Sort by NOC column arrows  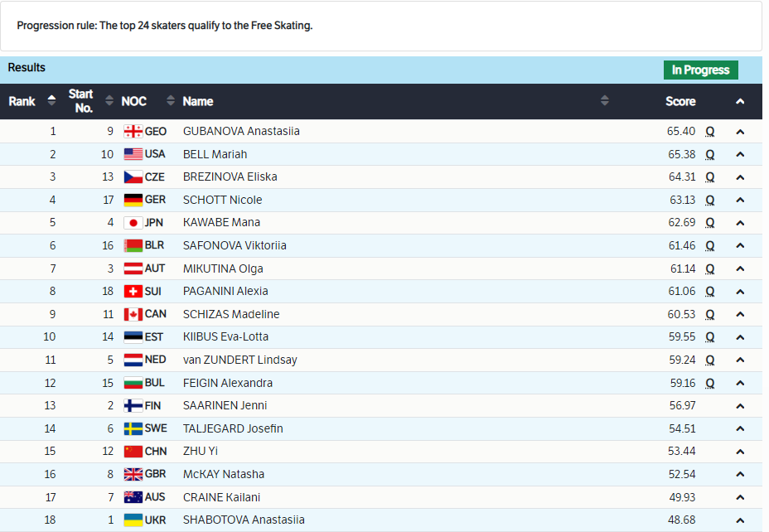pyautogui.click(x=171, y=101)
